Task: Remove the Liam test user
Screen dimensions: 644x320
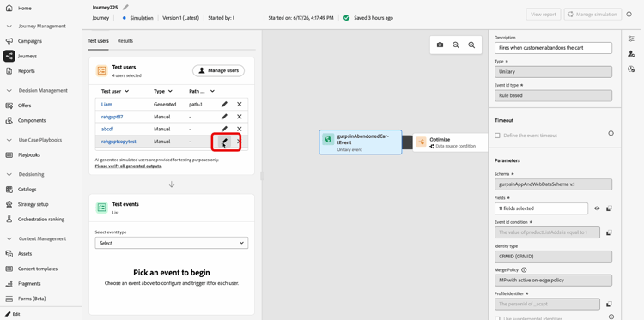Action: click(239, 104)
